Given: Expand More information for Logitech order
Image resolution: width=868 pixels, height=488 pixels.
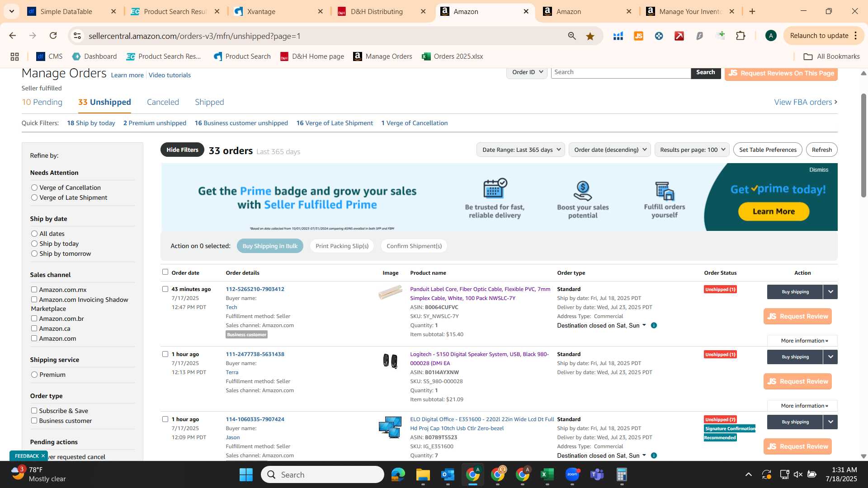Looking at the screenshot, I should pos(802,406).
